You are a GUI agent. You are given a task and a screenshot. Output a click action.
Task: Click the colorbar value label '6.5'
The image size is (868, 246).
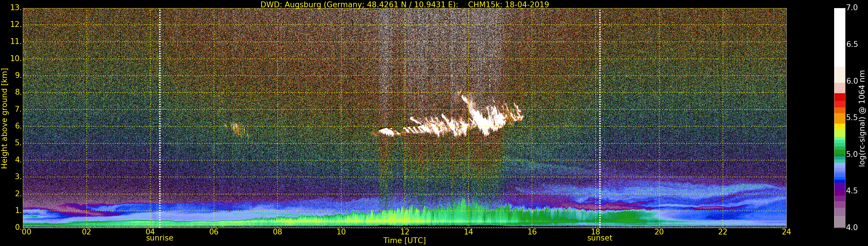[x=852, y=44]
